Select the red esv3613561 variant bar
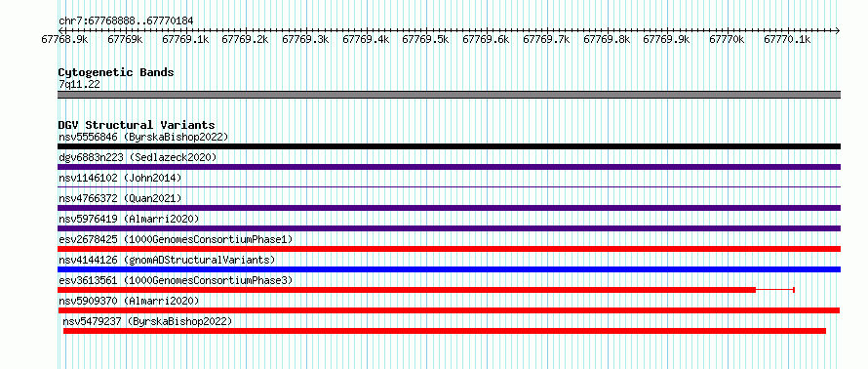This screenshot has width=868, height=369. click(x=407, y=290)
